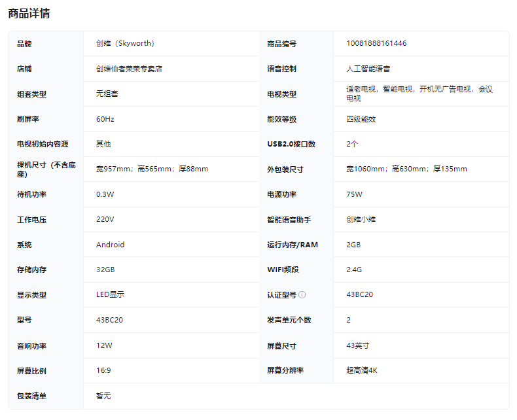Open the 创维（Skyworth） brand value
517x420 pixels.
coord(125,44)
